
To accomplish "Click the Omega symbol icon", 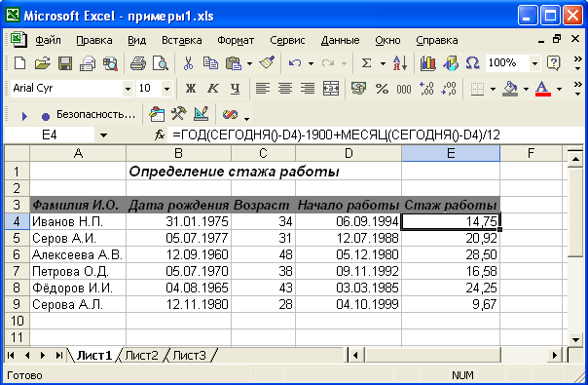I will [472, 63].
